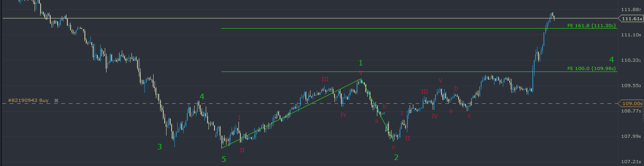Click the green wave label 2 at the low
This screenshot has height=166, width=644.
396,157
